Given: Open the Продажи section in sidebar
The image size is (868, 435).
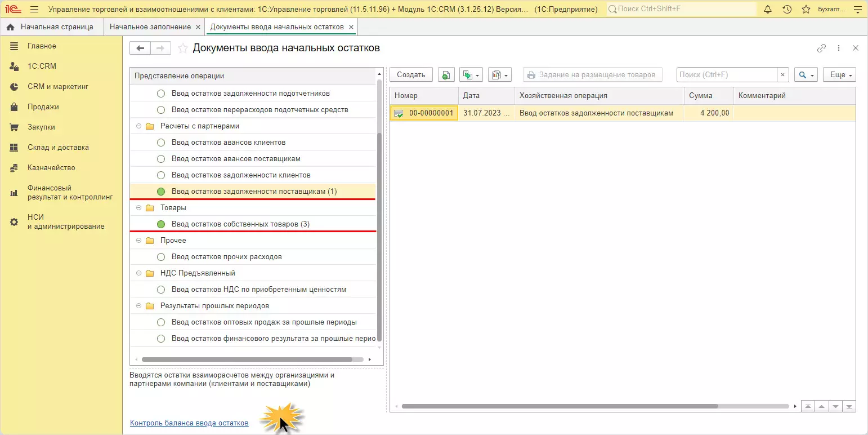Looking at the screenshot, I should [43, 107].
